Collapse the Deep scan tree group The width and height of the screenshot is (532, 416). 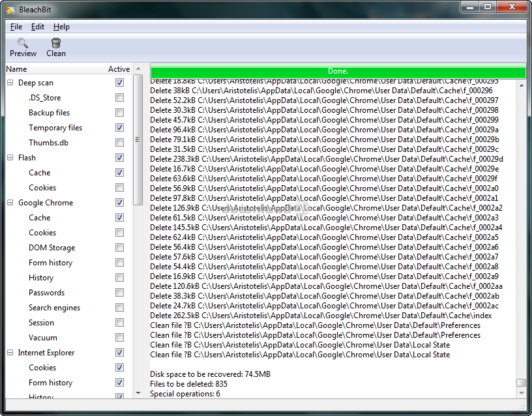[x=10, y=82]
